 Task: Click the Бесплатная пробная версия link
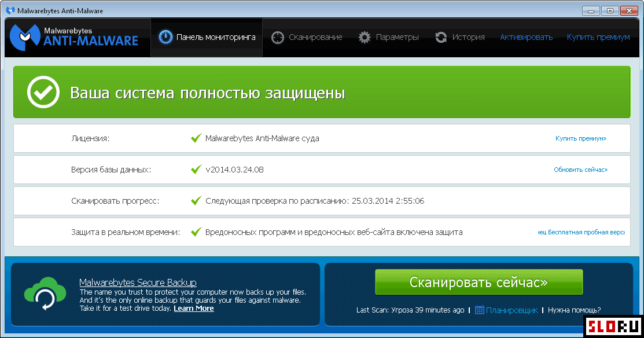581,232
